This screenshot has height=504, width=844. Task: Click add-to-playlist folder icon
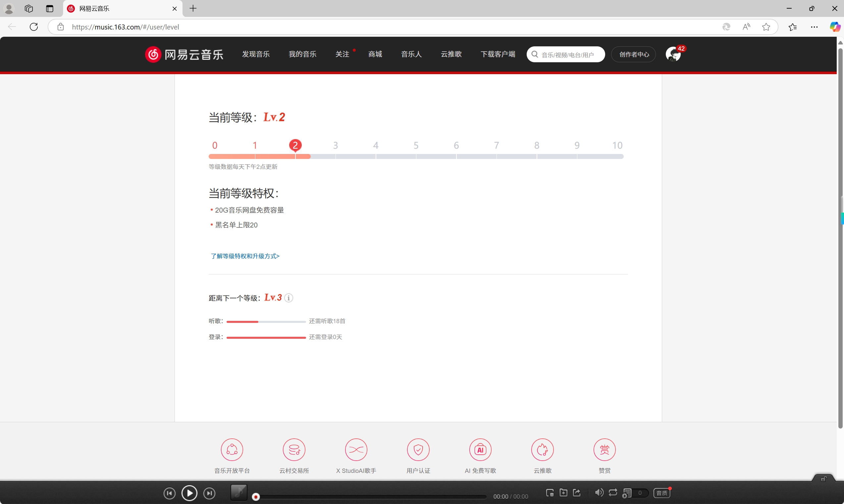[563, 492]
